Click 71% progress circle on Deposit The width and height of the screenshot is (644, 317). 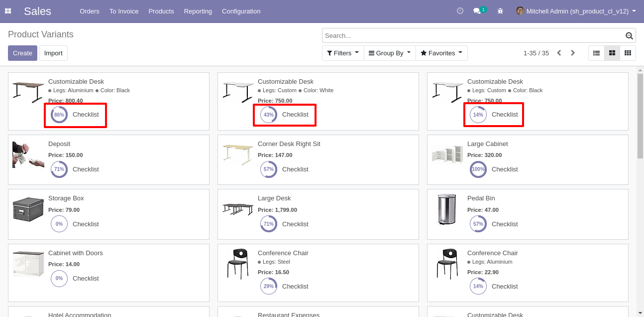point(59,169)
